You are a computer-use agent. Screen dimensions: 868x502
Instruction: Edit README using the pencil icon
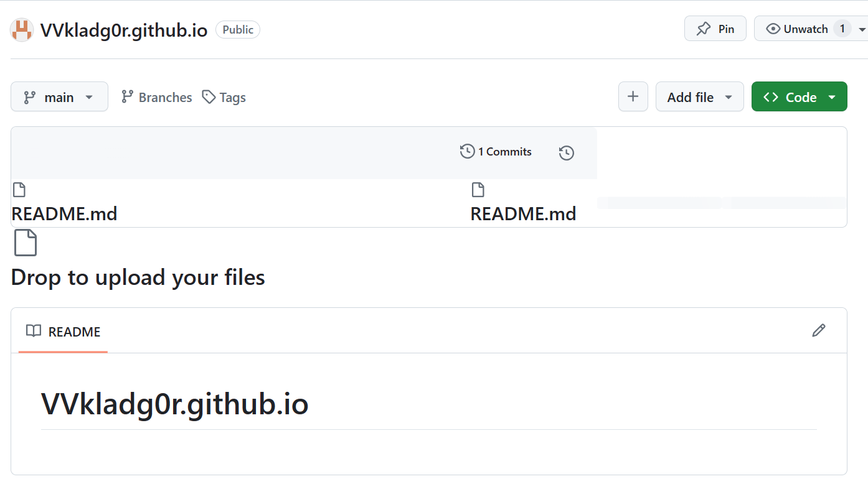(818, 330)
